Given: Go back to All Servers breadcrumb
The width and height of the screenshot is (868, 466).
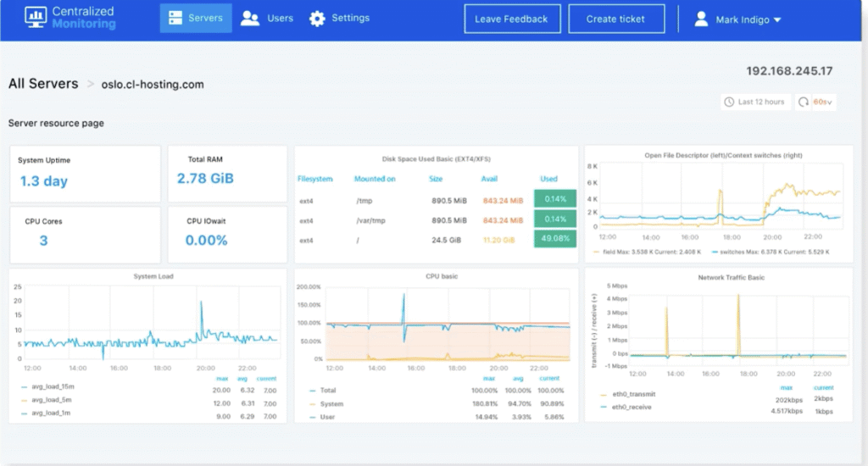Looking at the screenshot, I should click(x=42, y=84).
